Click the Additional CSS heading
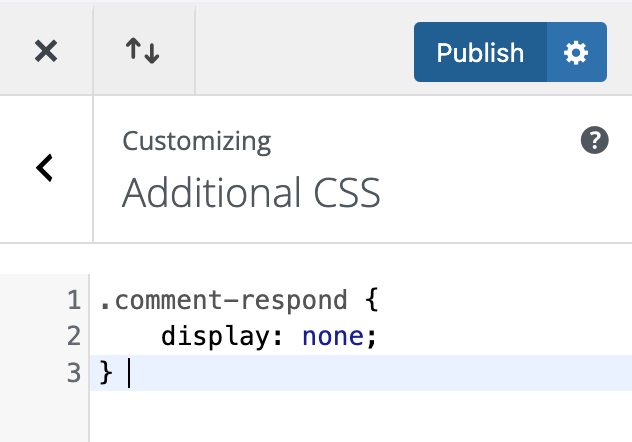 [251, 192]
